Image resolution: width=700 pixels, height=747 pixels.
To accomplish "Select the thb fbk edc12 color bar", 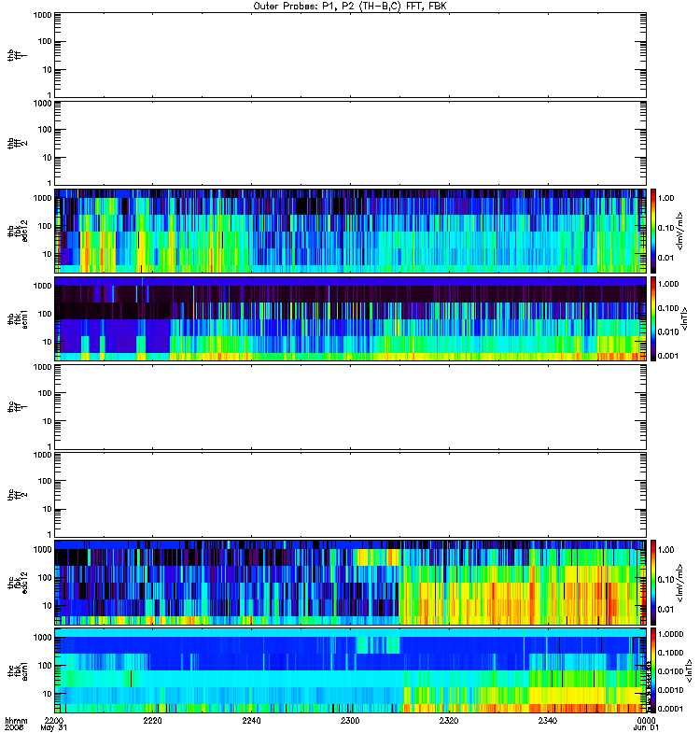I will click(x=652, y=231).
